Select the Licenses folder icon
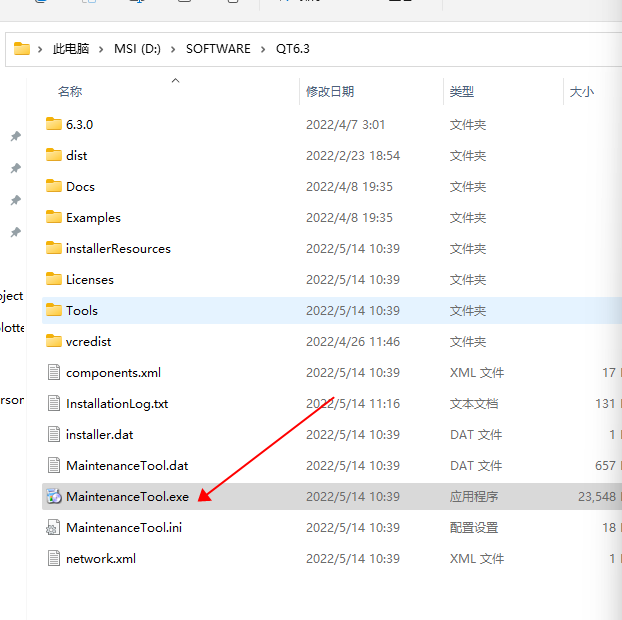The width and height of the screenshot is (622, 620). tap(54, 279)
